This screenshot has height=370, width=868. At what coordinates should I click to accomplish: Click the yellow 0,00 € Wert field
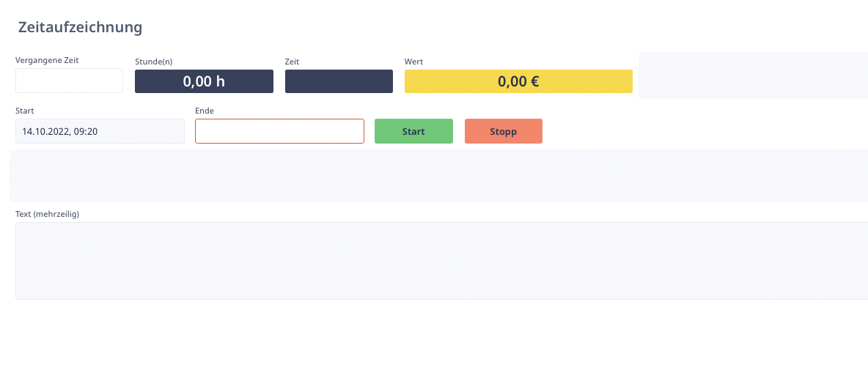click(518, 81)
